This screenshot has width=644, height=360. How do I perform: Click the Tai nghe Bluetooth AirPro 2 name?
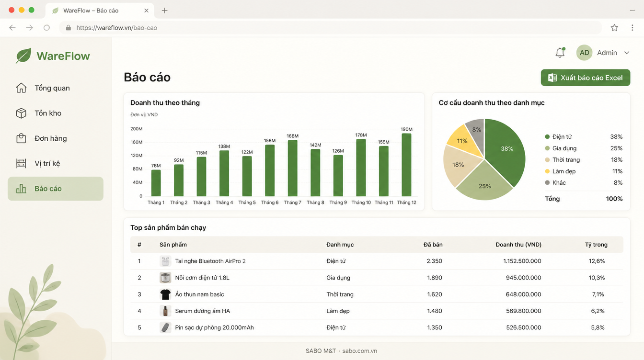tap(210, 261)
